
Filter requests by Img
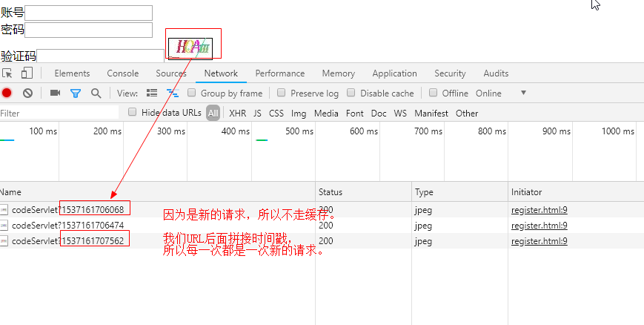tap(299, 113)
